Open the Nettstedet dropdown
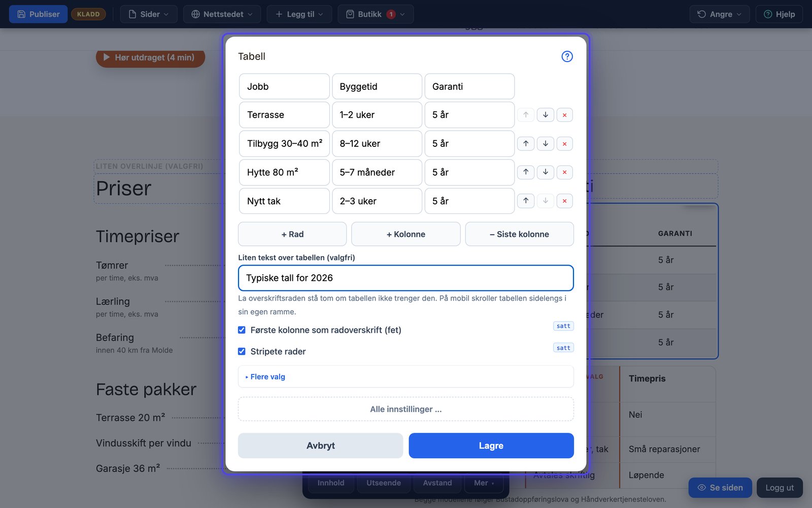The width and height of the screenshot is (812, 508). point(222,14)
